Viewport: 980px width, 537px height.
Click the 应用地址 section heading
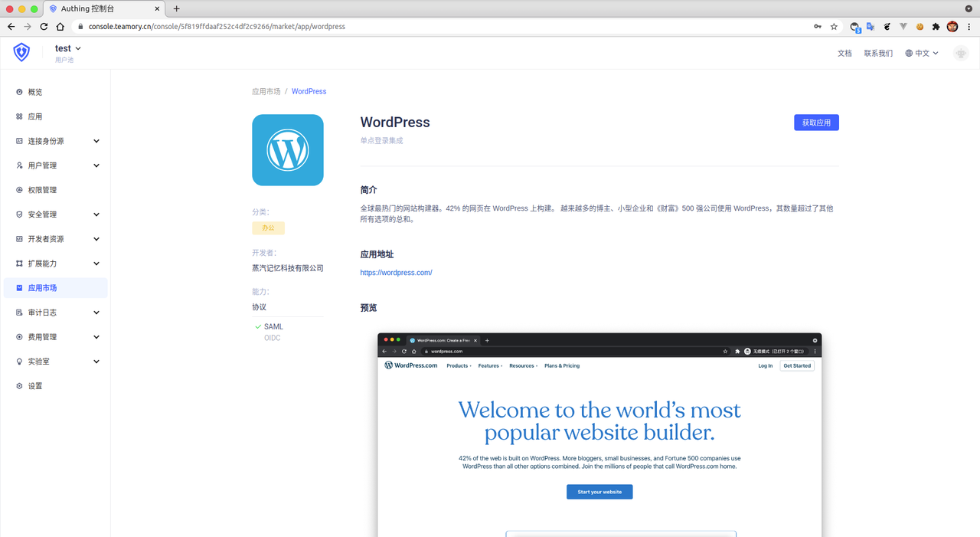377,254
